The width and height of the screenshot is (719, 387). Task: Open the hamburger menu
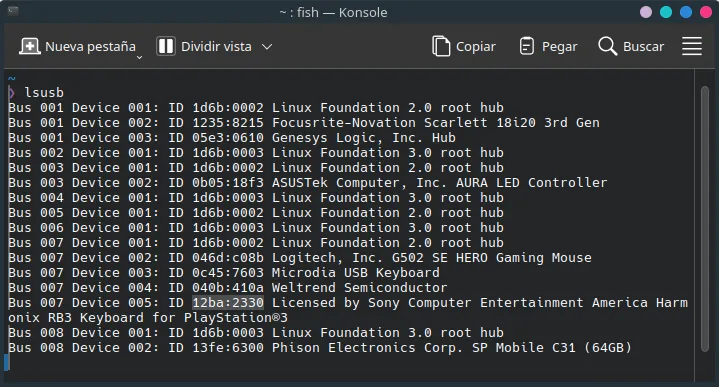[x=691, y=46]
